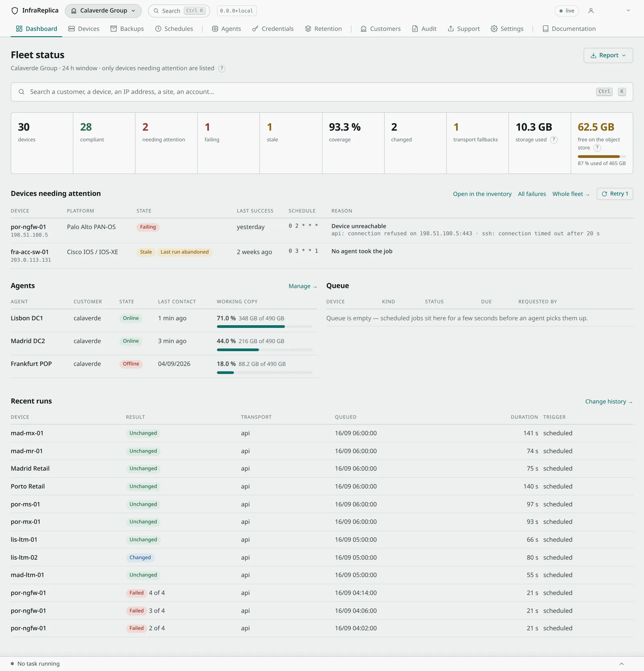Screen dimensions: 644x671
Task: Click the No task running status
Action: tap(35, 664)
